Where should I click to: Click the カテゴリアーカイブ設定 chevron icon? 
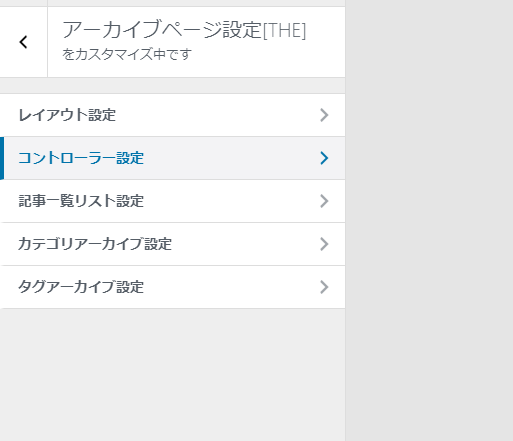pos(324,244)
